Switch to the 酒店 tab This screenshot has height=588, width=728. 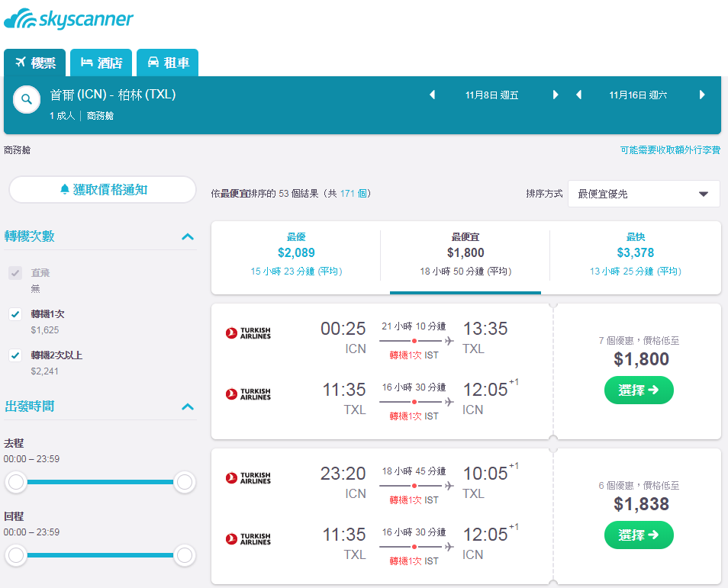(x=101, y=63)
